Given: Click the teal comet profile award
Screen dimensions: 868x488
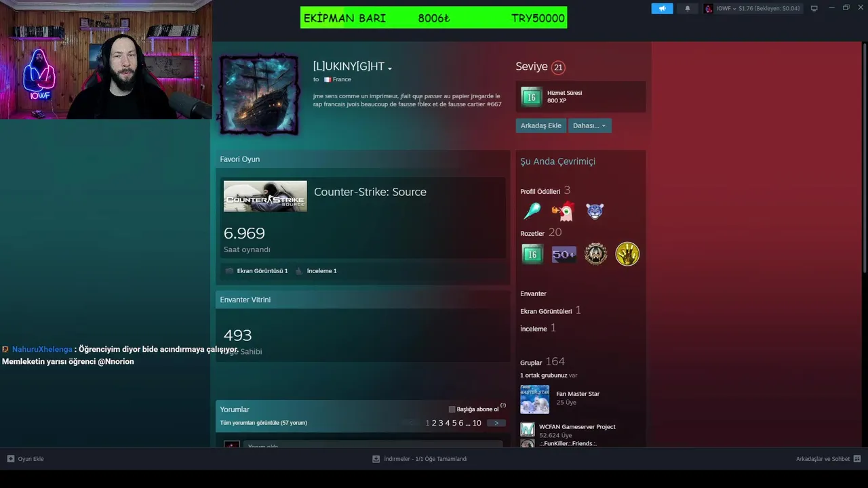Looking at the screenshot, I should tap(532, 211).
